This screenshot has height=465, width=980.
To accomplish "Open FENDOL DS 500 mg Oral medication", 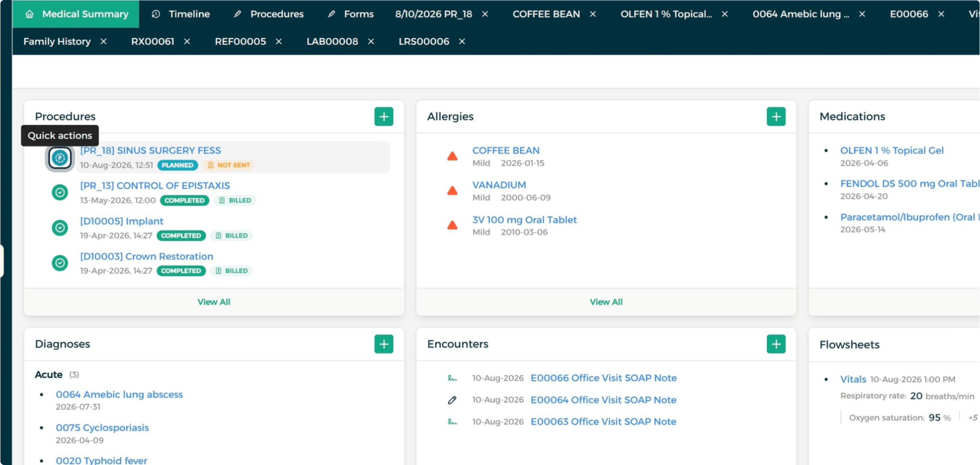I will coord(910,184).
